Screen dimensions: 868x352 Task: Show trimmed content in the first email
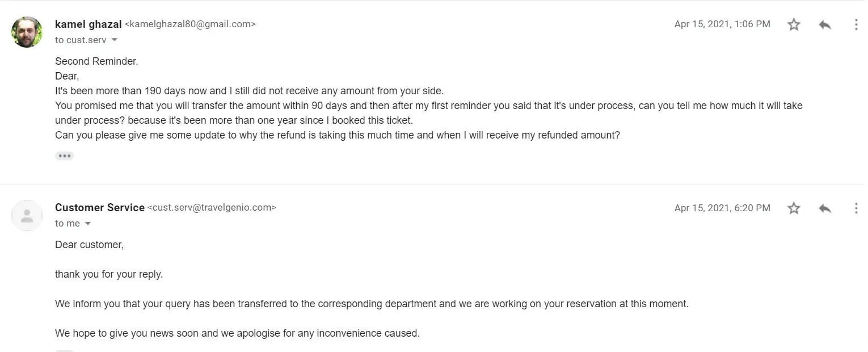[64, 156]
